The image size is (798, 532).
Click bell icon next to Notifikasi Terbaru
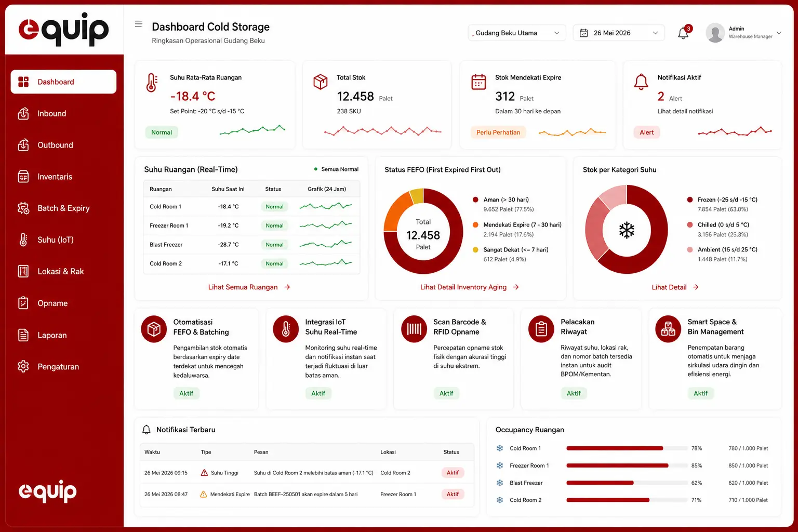[147, 430]
